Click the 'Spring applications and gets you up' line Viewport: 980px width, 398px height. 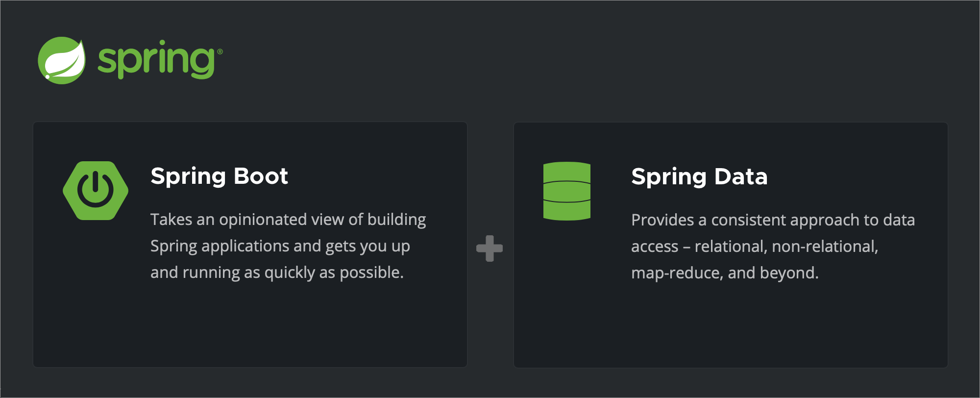tap(280, 246)
